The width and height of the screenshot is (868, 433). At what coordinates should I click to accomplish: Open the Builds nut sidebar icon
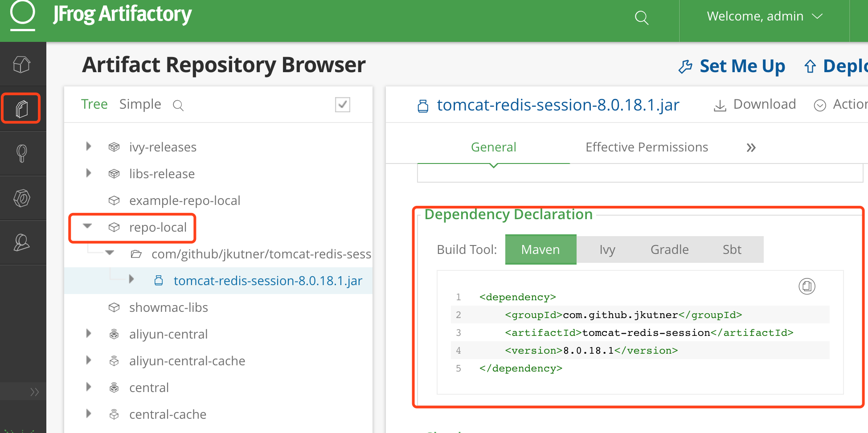[22, 198]
